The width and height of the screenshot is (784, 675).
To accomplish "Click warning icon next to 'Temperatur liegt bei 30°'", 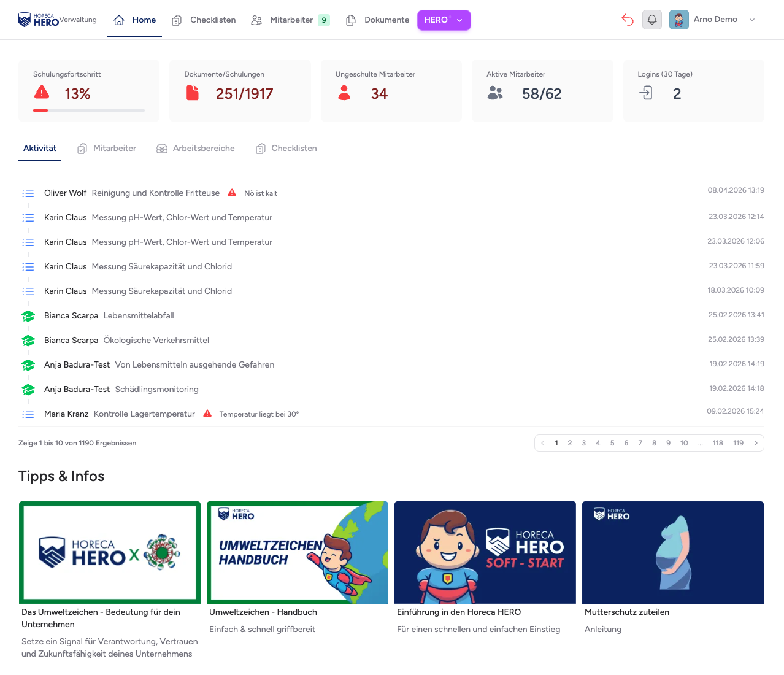I will coord(207,414).
